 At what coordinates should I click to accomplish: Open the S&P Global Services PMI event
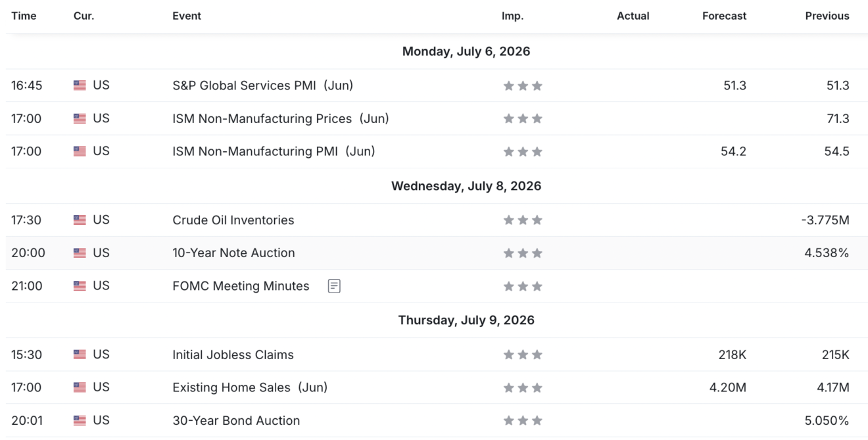click(263, 86)
